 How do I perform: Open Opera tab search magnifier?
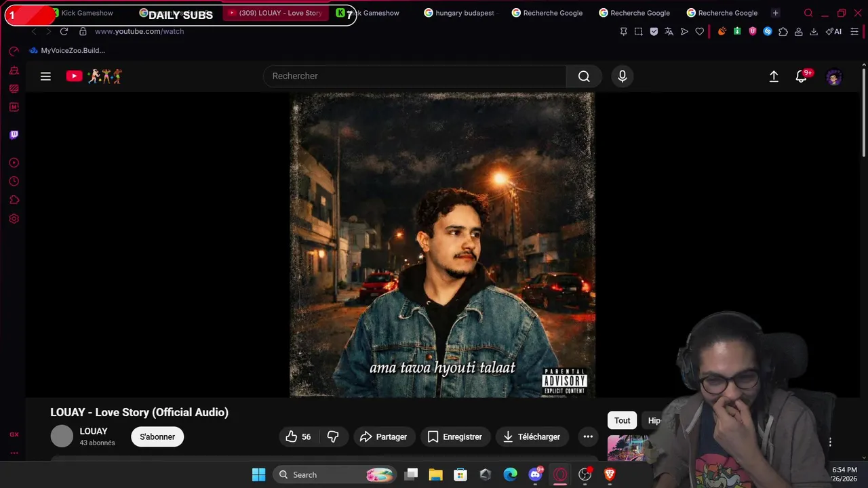pos(808,13)
